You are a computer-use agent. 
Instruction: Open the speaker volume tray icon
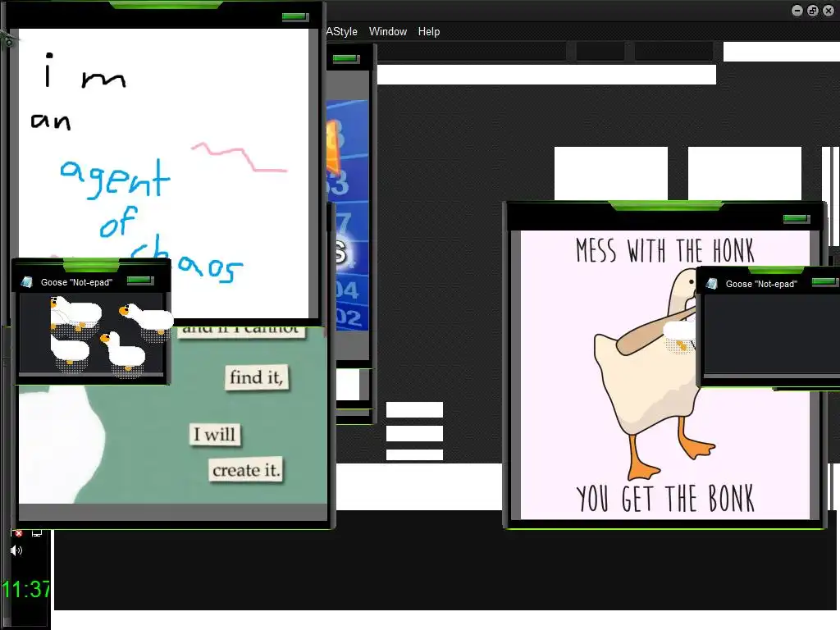pos(16,550)
